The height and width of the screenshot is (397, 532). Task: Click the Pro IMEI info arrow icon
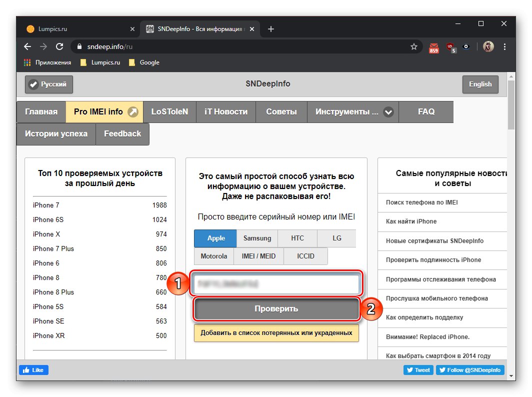click(133, 111)
